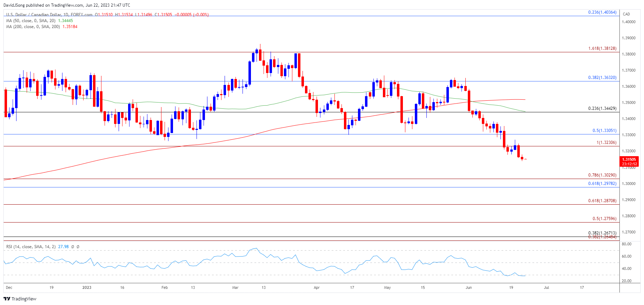Select the 0.618(1.29782) Fibonacci label

602,184
